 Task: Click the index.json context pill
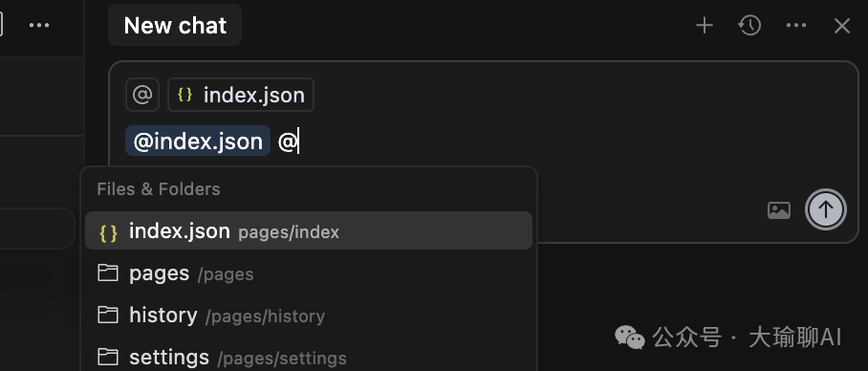point(241,95)
